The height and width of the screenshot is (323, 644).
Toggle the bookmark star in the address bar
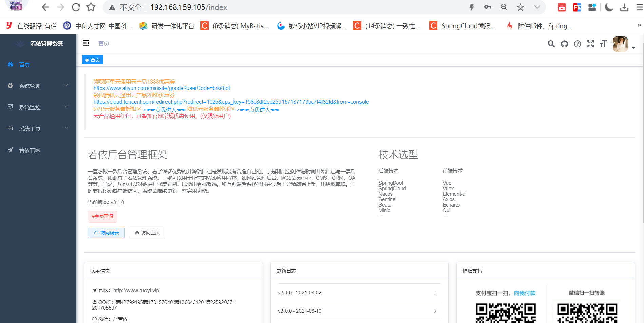[x=520, y=7]
